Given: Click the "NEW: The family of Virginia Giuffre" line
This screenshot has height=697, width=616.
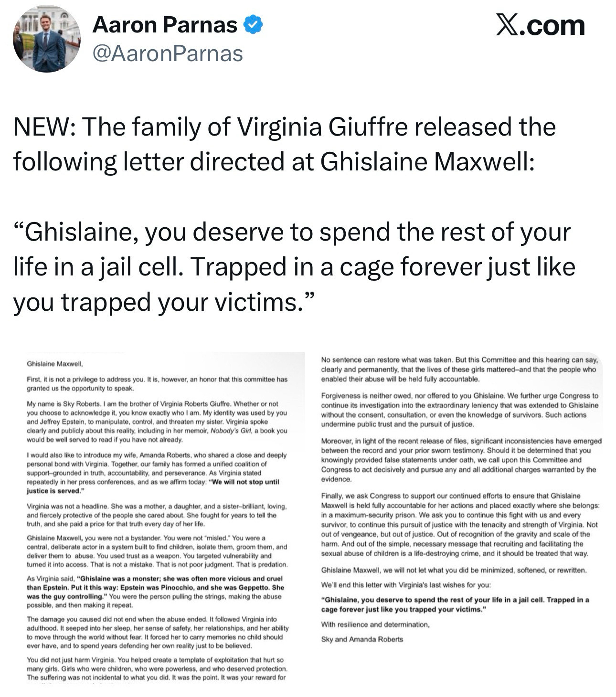Looking at the screenshot, I should [x=285, y=127].
